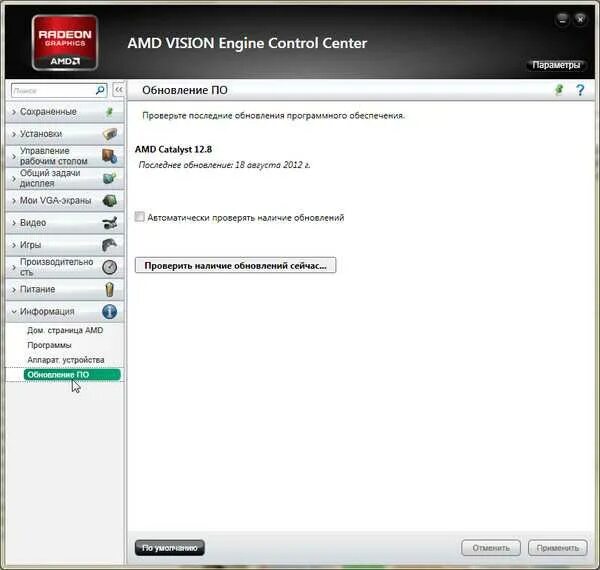600x570 pixels.
Task: Click the Radeon Graphics AMD logo
Action: (x=65, y=42)
